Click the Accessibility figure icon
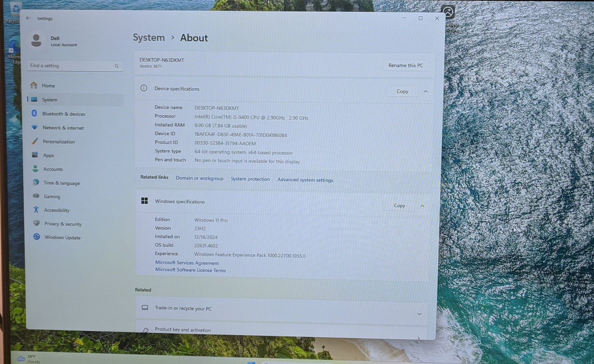Image resolution: width=594 pixels, height=364 pixels. click(36, 210)
